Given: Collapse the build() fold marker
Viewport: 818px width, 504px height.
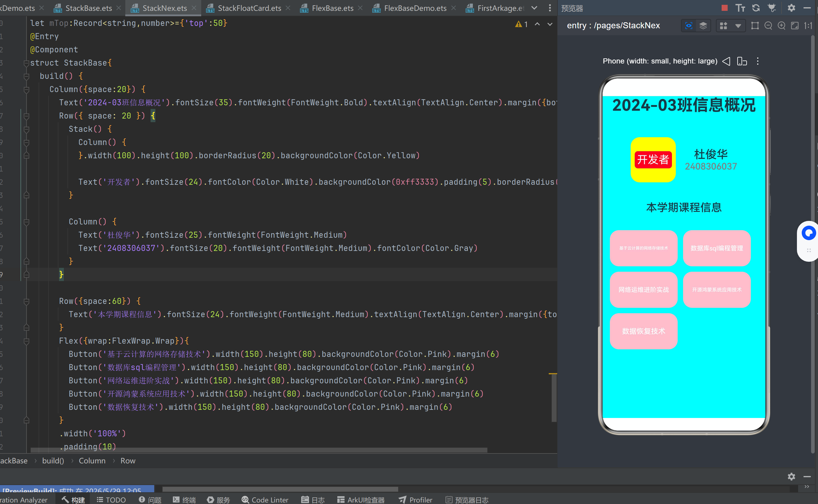Looking at the screenshot, I should point(27,76).
